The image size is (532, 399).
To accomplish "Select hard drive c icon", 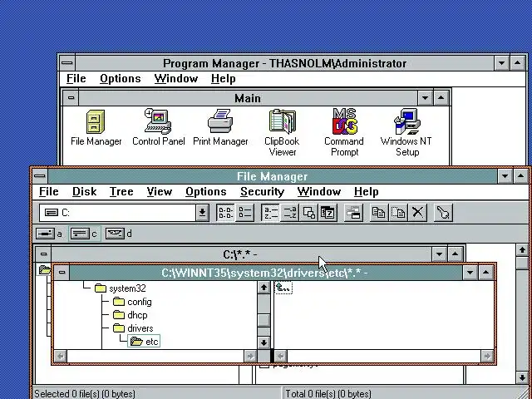I will pos(84,234).
